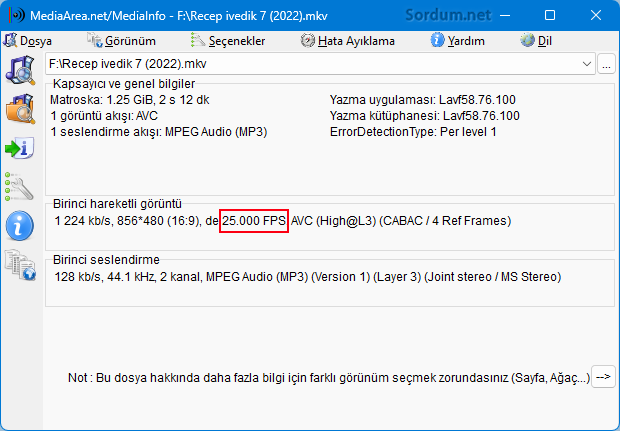
Task: Open the Hata Ayıklama menu
Action: coord(348,41)
